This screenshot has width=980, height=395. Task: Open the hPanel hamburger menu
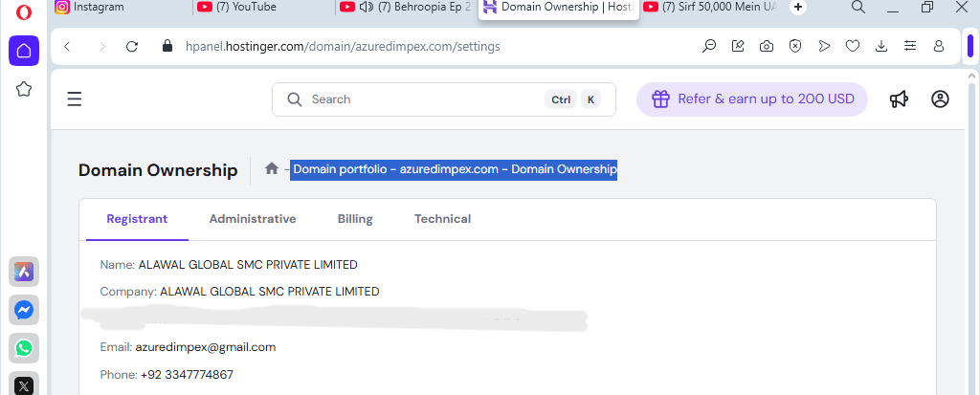pos(75,99)
